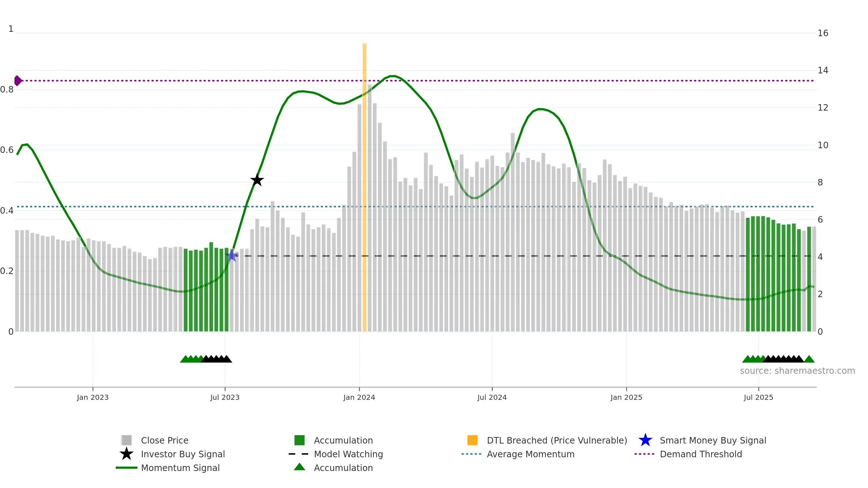Click the source: sharemaestro.com text

[x=797, y=371]
